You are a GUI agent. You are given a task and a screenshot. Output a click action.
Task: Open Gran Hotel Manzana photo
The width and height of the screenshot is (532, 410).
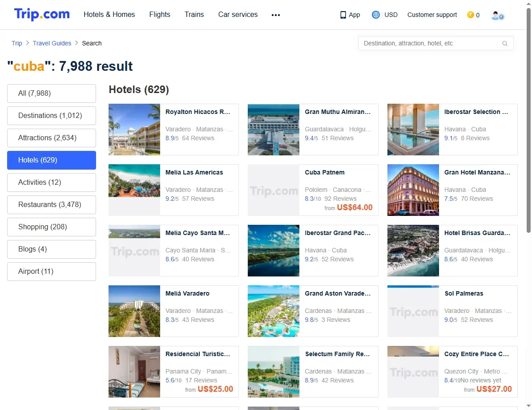[413, 190]
